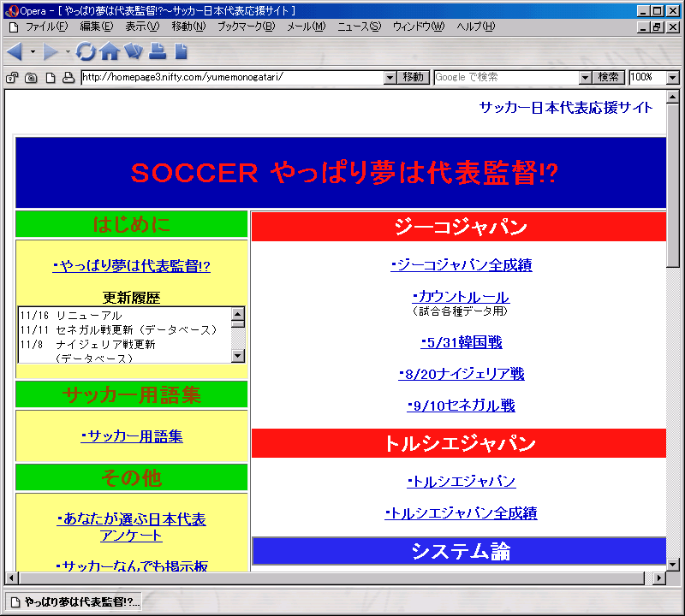Click the small print preview printer icon
Image resolution: width=685 pixels, height=616 pixels.
pos(68,78)
